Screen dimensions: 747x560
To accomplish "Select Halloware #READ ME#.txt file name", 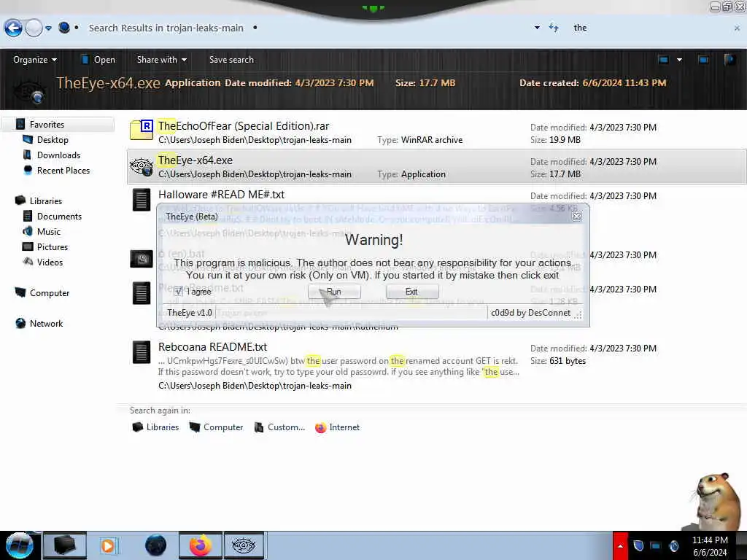I will [x=221, y=194].
